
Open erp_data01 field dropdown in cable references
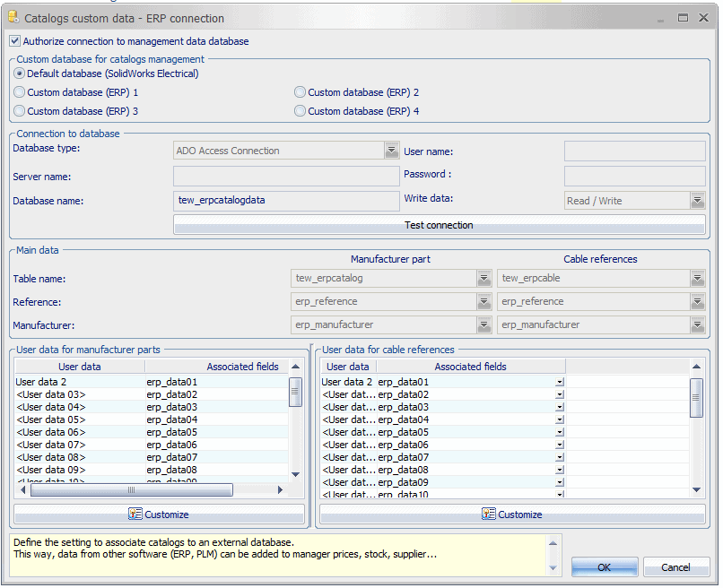pyautogui.click(x=560, y=383)
